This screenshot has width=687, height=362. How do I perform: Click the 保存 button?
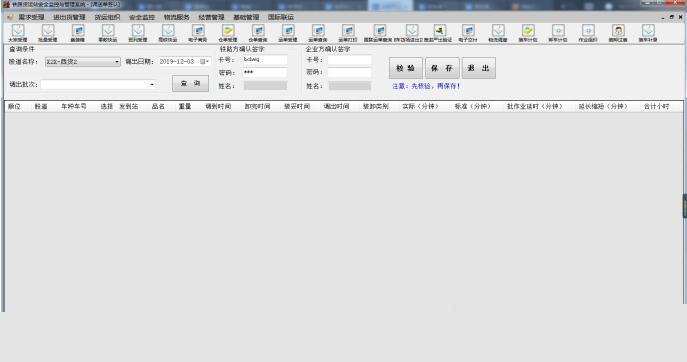(x=442, y=68)
